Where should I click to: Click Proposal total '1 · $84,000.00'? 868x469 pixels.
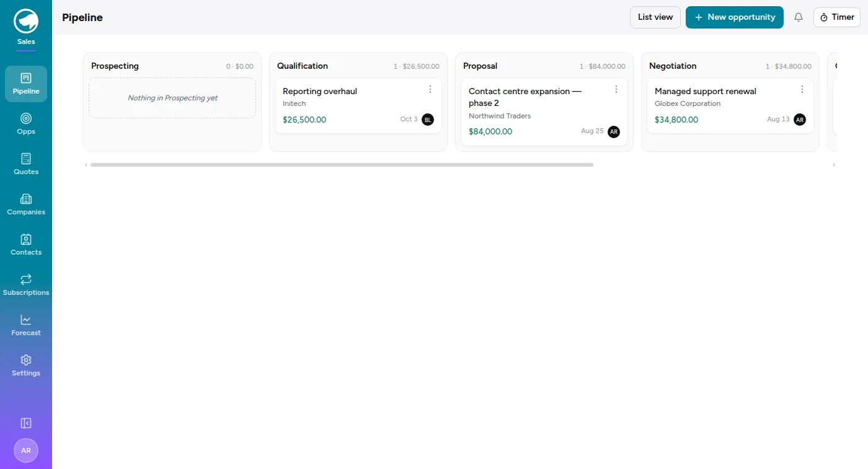click(603, 66)
